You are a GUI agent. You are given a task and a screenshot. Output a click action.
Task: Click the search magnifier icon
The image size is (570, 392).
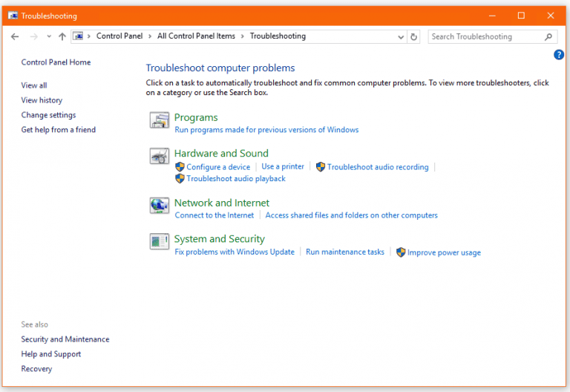coord(548,36)
